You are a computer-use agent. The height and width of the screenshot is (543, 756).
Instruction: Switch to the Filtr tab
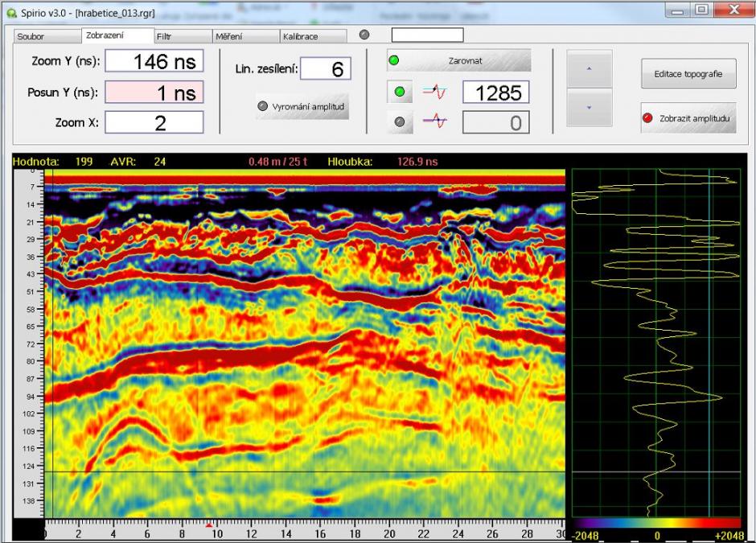pos(183,36)
